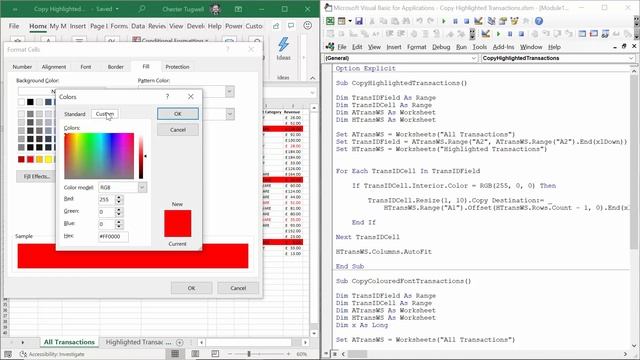640x360 pixels.
Task: Click the Ribbon Display Options icon in Excel title bar
Action: tap(238, 9)
